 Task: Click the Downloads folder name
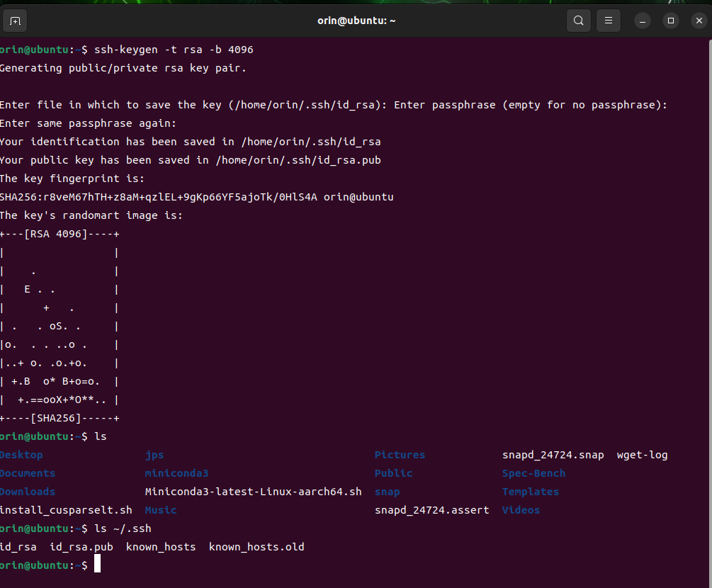click(28, 492)
